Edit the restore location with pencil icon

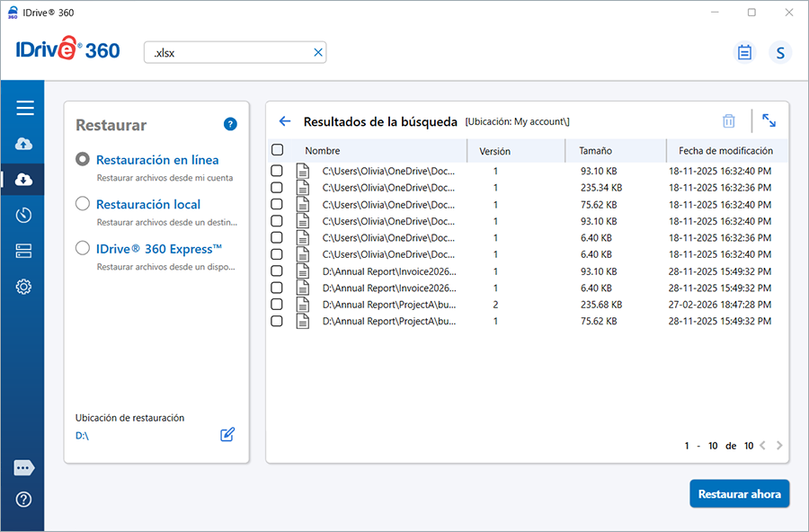pyautogui.click(x=227, y=435)
